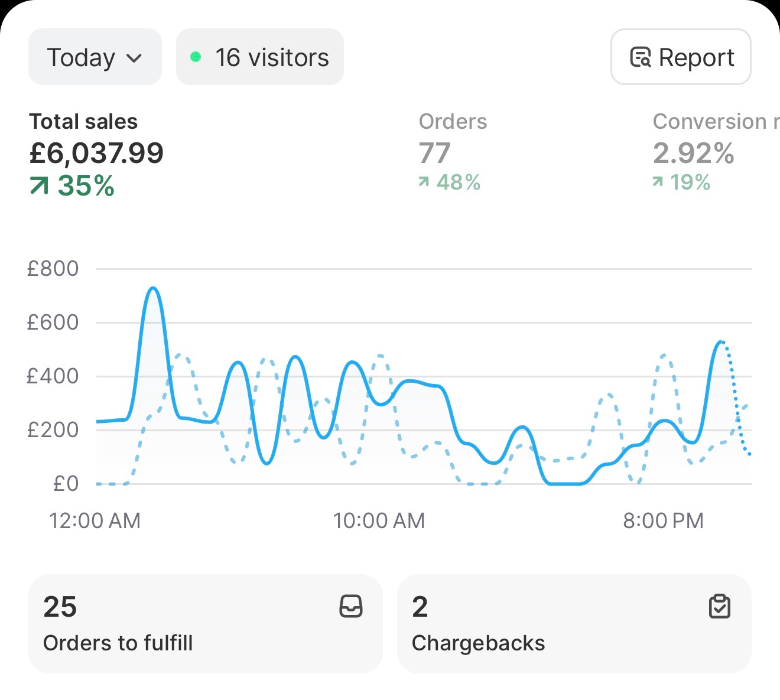Click the 19% conversion trend arrow

pos(658,182)
